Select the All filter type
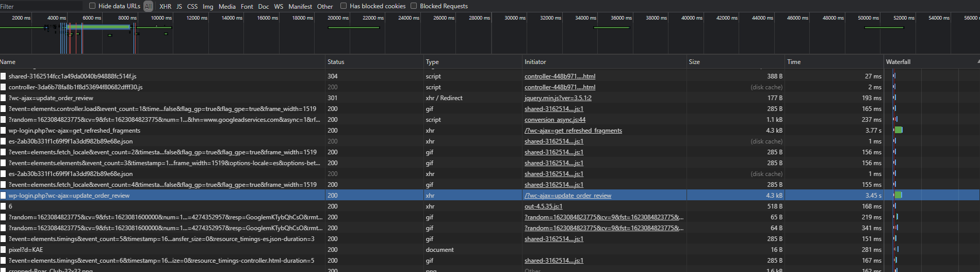980x272 pixels. 148,6
